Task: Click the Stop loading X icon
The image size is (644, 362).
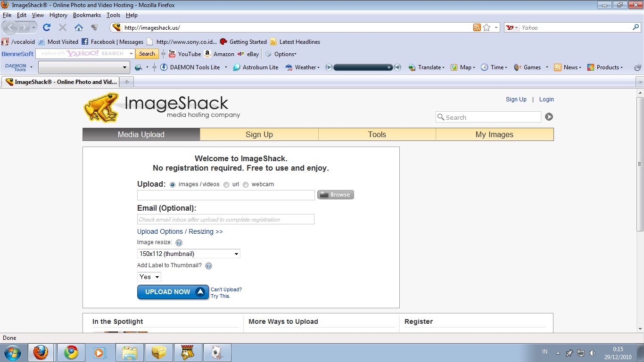Action: point(63,27)
